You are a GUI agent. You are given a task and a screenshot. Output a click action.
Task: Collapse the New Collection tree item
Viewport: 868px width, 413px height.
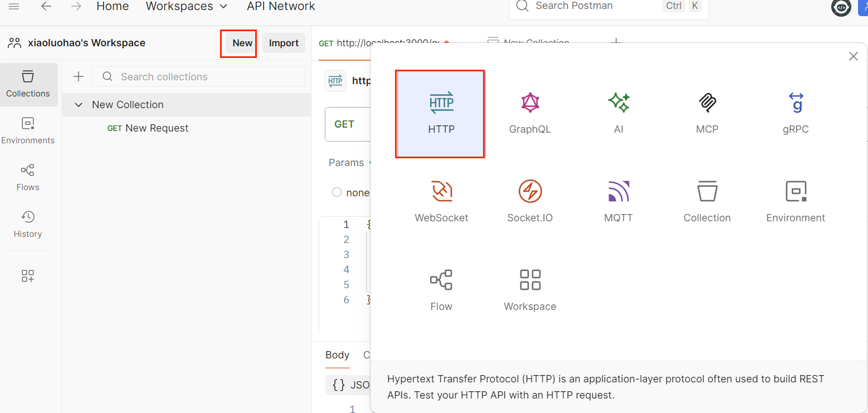(79, 105)
